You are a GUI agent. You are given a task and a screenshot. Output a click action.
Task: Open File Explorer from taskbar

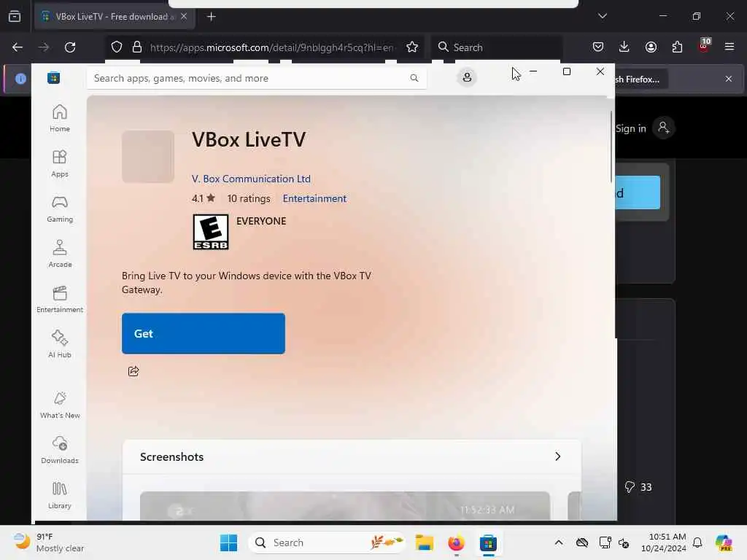pyautogui.click(x=424, y=542)
